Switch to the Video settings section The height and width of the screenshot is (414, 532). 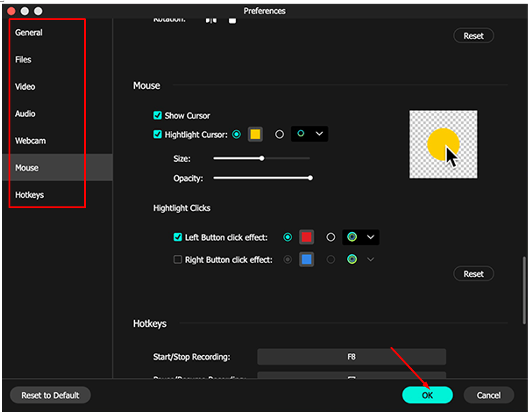25,86
